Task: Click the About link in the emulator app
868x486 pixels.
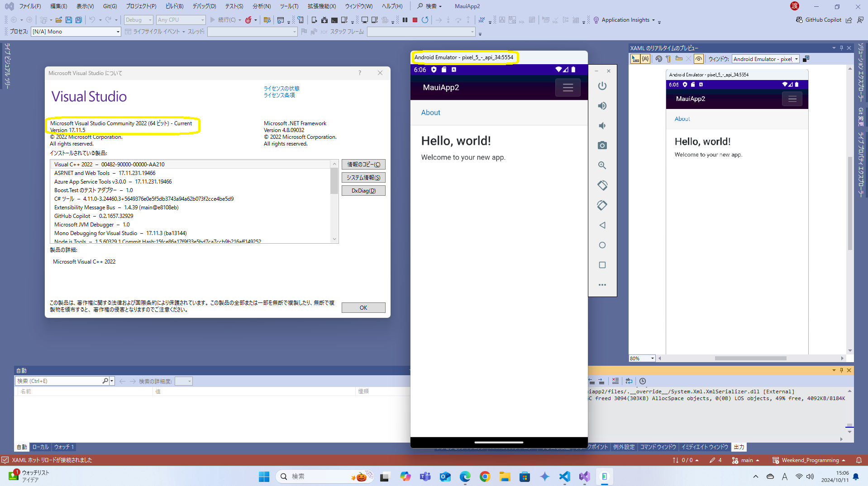Action: coord(430,113)
